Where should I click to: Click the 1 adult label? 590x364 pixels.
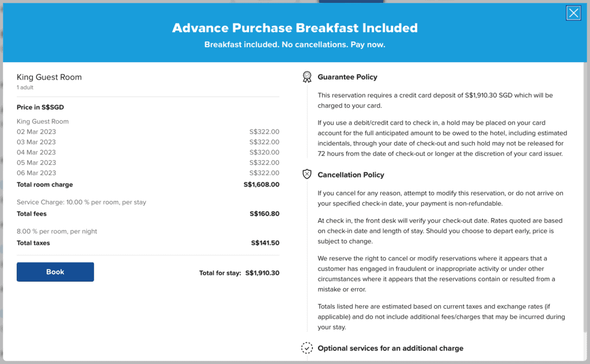coord(24,88)
